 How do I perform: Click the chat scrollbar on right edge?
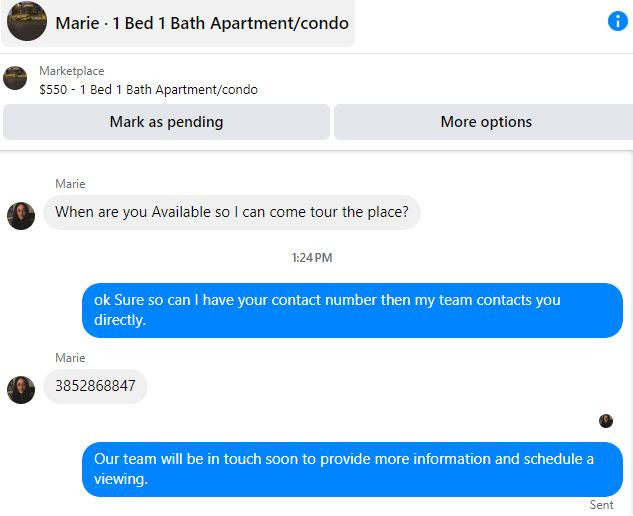coord(631,333)
